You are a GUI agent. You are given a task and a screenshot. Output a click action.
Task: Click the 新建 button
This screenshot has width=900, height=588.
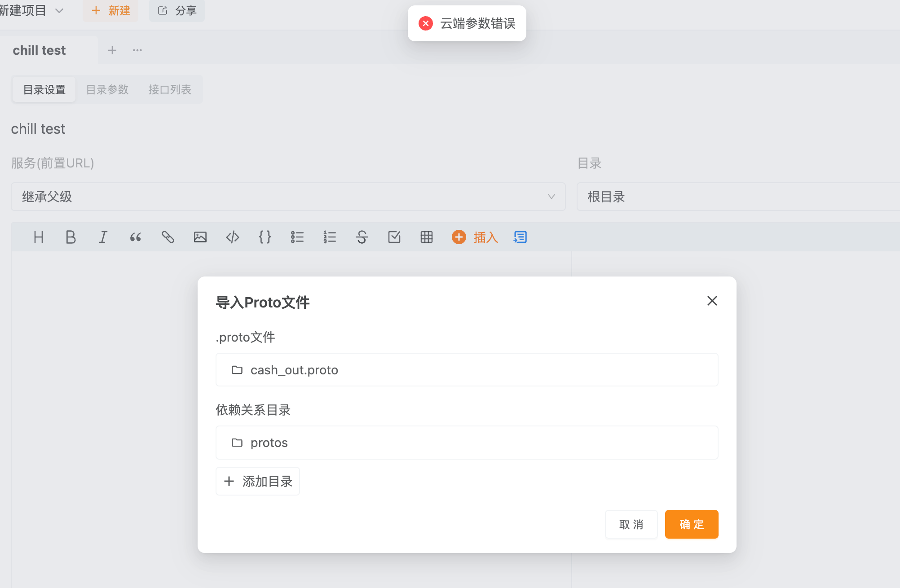pyautogui.click(x=110, y=10)
